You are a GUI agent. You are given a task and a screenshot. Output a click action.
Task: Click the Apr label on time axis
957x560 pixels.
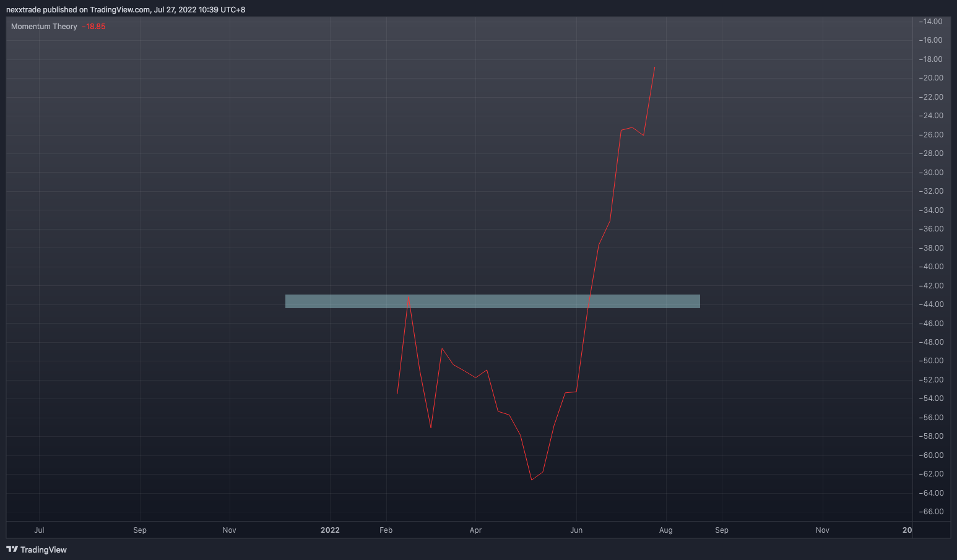475,530
